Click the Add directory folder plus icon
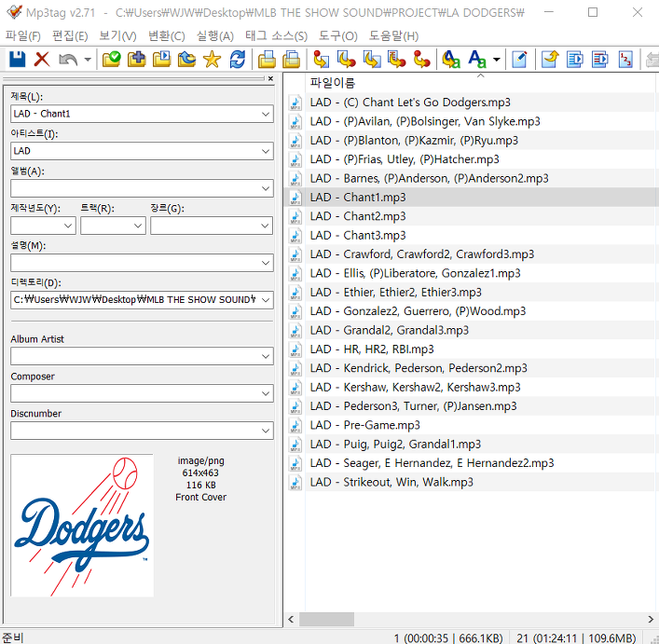Image resolution: width=659 pixels, height=644 pixels. (x=137, y=60)
